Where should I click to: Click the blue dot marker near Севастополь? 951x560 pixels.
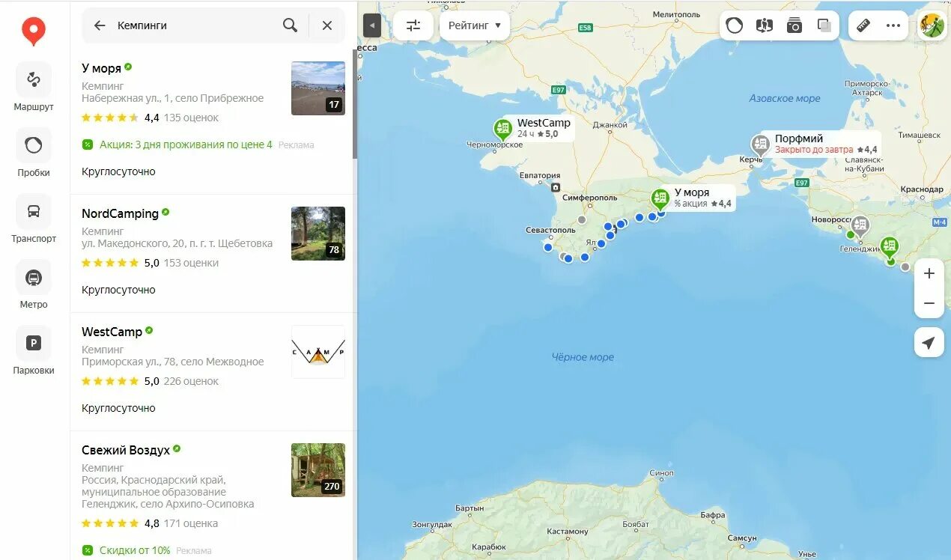click(548, 247)
